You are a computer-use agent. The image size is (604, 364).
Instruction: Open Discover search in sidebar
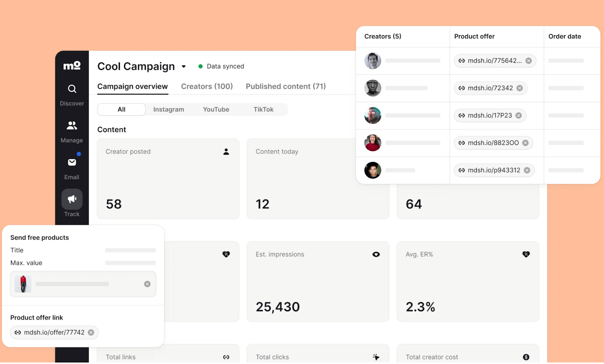tap(72, 95)
